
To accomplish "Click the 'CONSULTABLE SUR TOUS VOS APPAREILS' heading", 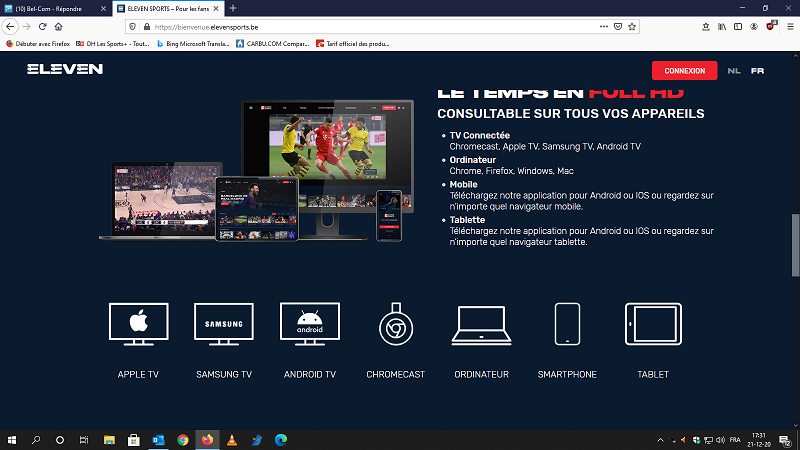I will click(570, 114).
